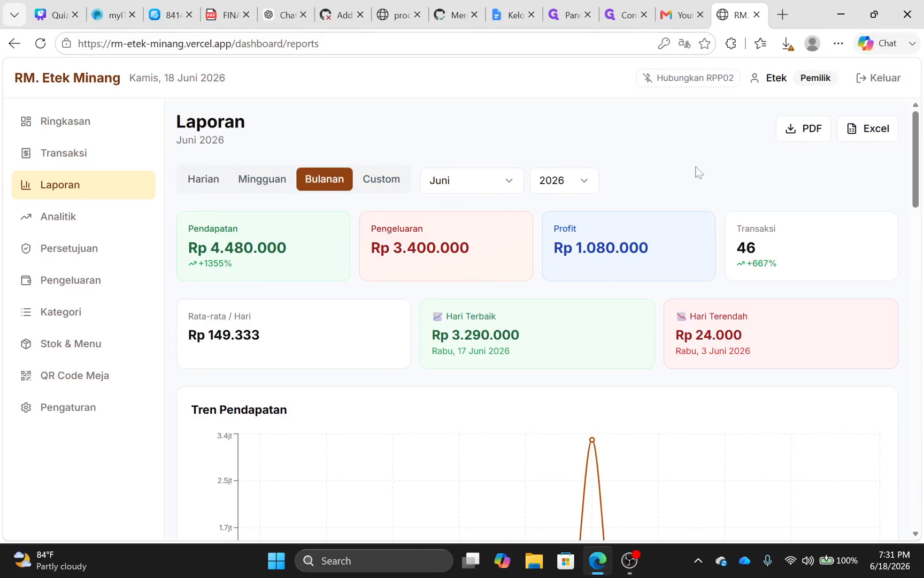The image size is (924, 578).
Task: Close the RM. browser tab
Action: point(756,15)
